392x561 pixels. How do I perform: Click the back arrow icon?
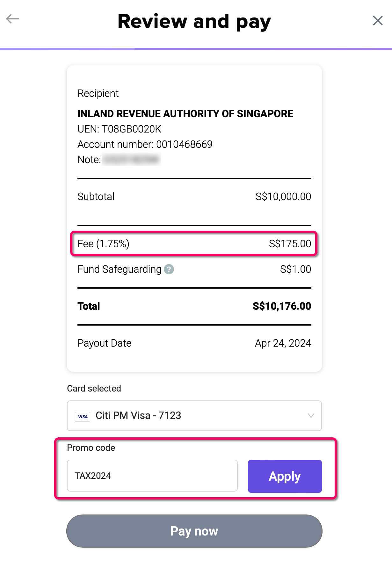[13, 19]
